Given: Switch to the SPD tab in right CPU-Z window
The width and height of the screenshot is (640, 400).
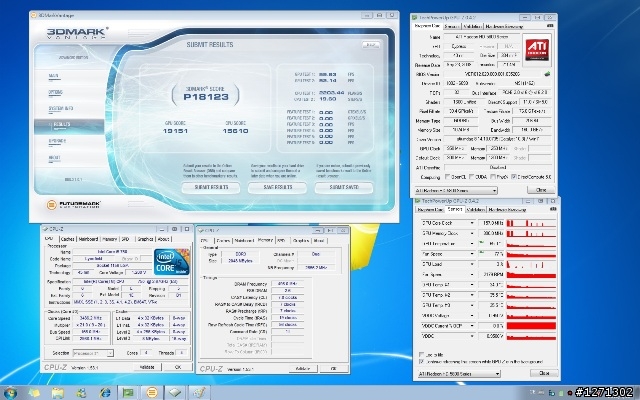Looking at the screenshot, I should click(x=281, y=240).
